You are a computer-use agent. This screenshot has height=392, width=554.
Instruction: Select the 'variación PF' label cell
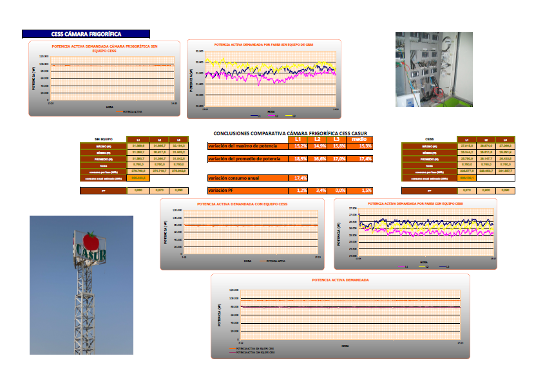[247, 191]
